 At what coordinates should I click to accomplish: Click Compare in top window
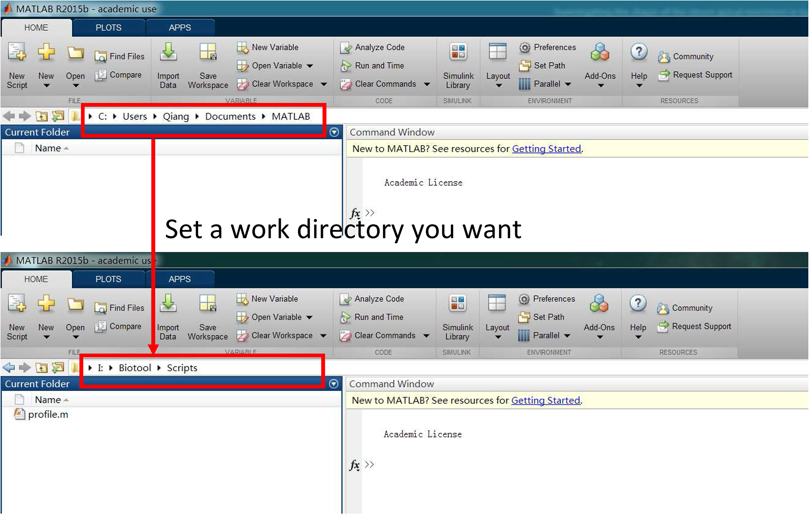118,75
